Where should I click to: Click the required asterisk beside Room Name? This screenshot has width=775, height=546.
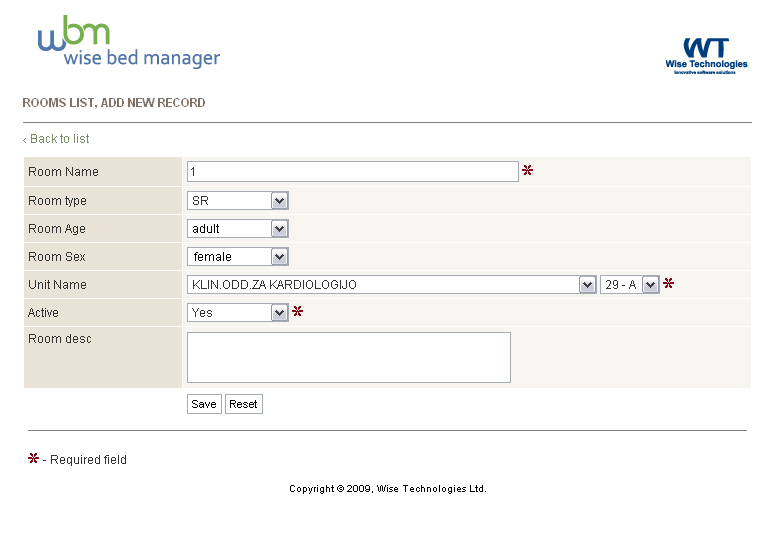coord(527,170)
